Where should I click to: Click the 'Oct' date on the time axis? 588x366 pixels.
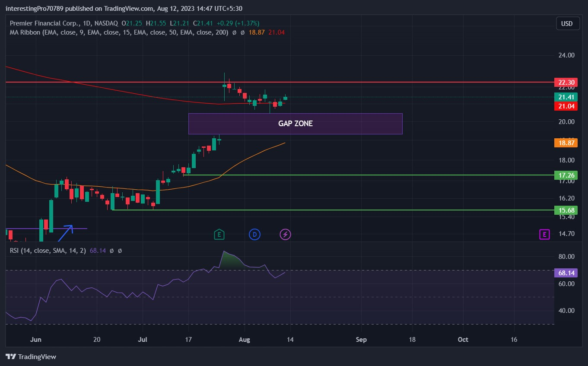click(463, 340)
